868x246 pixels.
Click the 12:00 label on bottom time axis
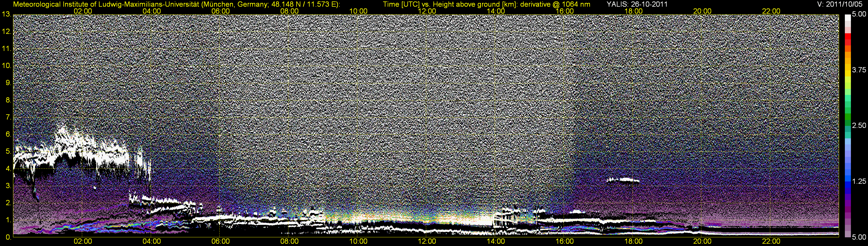[x=427, y=242]
